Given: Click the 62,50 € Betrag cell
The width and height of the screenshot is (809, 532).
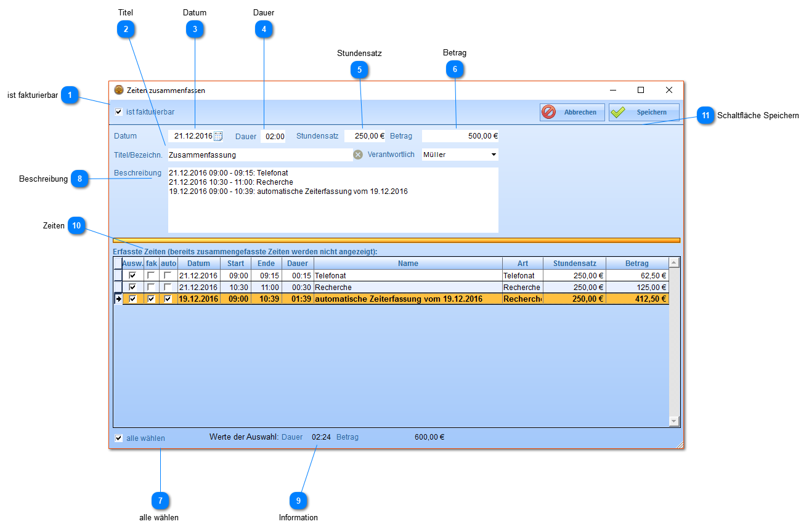Looking at the screenshot, I should point(637,276).
